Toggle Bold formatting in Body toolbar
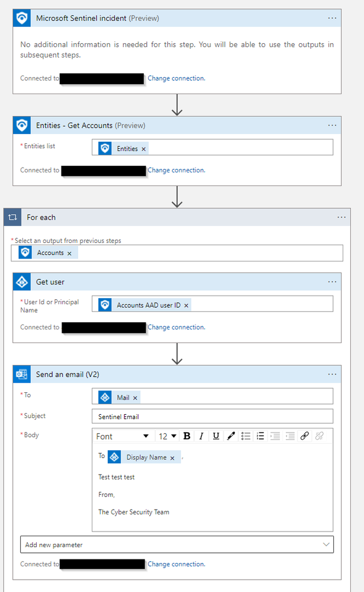Viewport: 364px width, 592px height. [x=186, y=436]
